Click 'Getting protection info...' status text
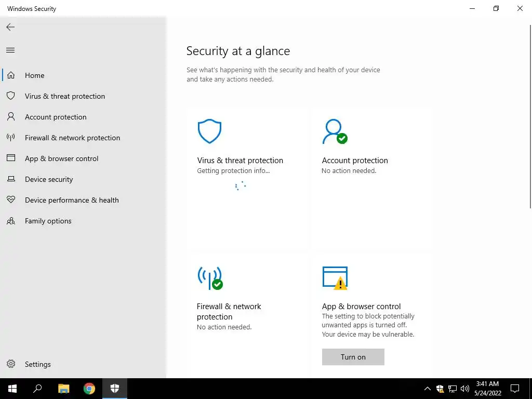Viewport: 532px width, 399px height. [x=233, y=170]
